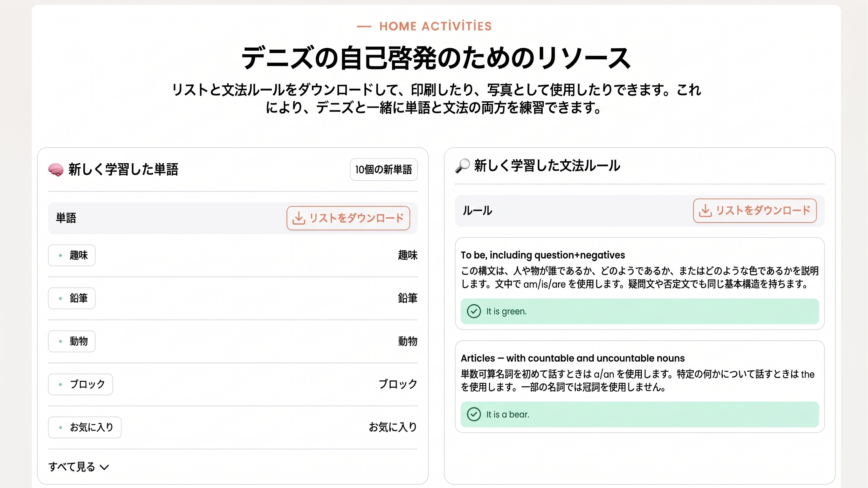Click the am/is/are explanation paragraph
Screen dimensions: 868x488
coord(639,277)
